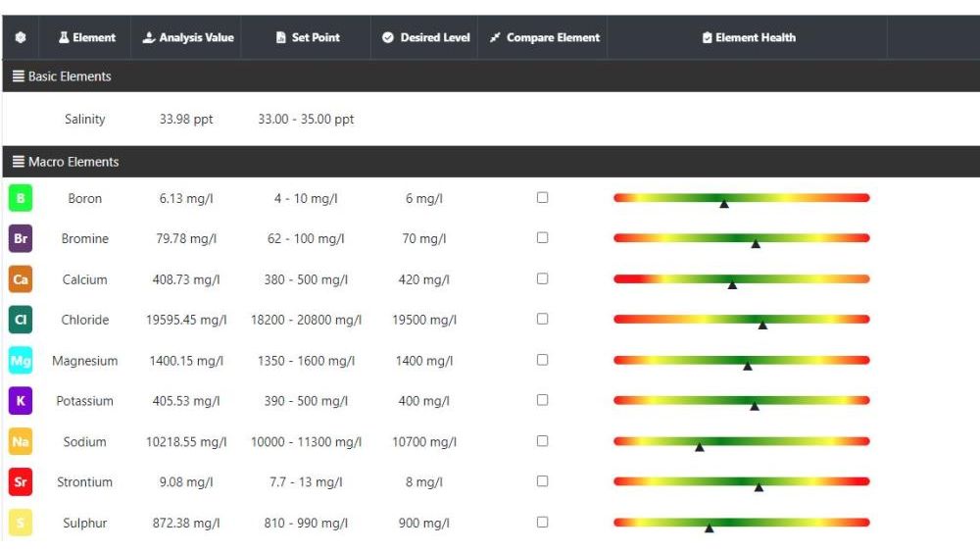Click the purple Bromine Br badge

[21, 239]
